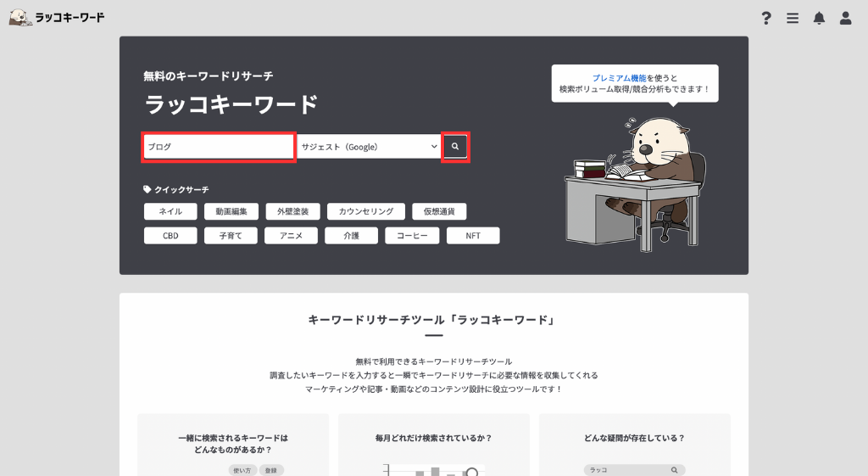This screenshot has height=476, width=868.
Task: Select the 仮想通貨 quick search tag
Action: pos(439,211)
